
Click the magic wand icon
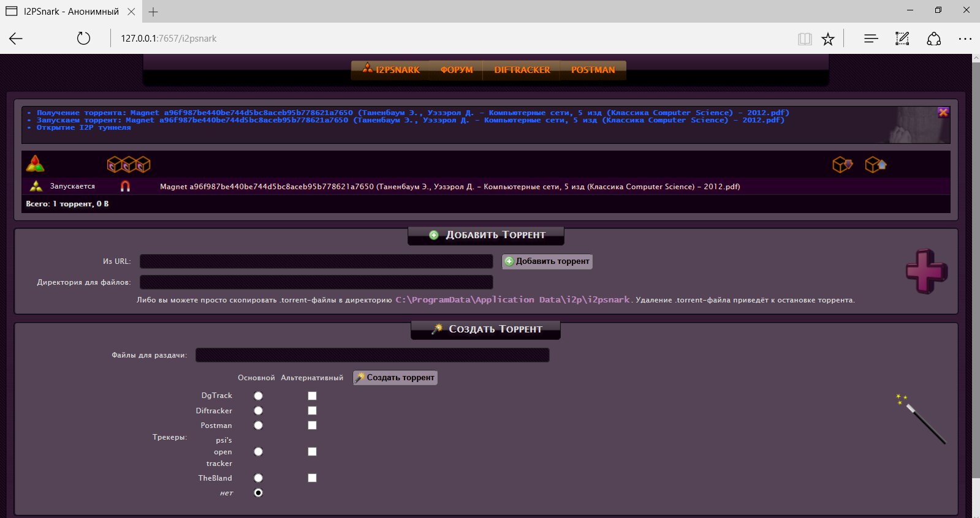921,419
